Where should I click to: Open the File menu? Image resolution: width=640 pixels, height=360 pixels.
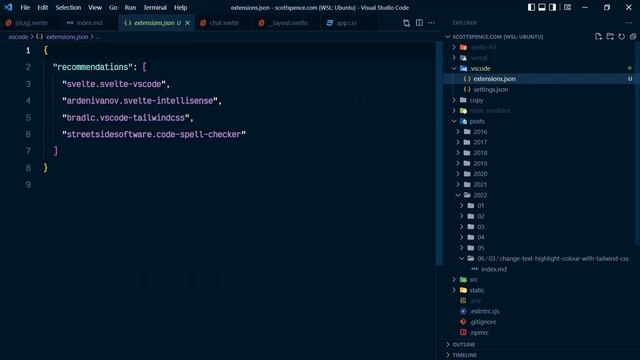pyautogui.click(x=25, y=7)
